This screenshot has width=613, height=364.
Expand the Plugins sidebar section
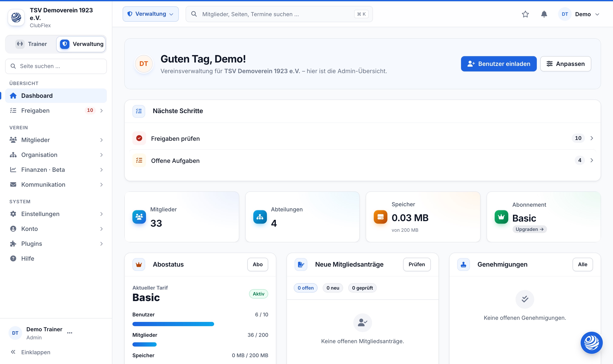click(x=56, y=244)
